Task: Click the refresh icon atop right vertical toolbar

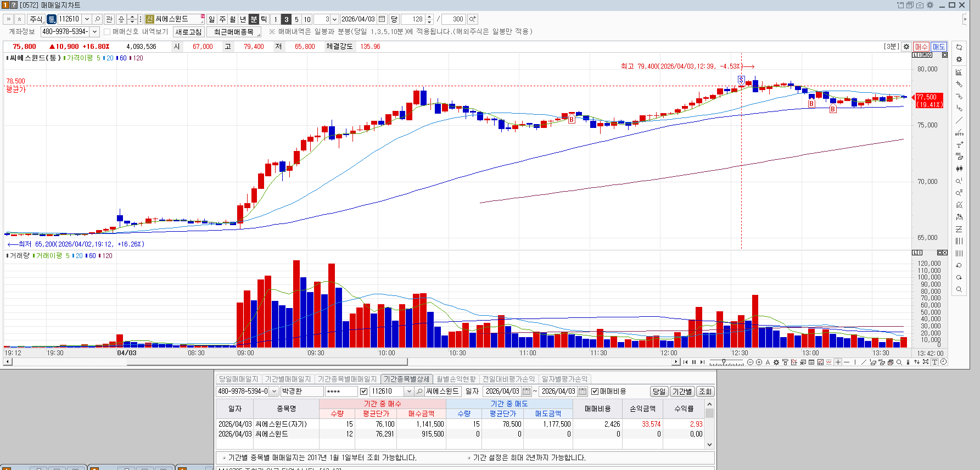Action: tap(959, 47)
